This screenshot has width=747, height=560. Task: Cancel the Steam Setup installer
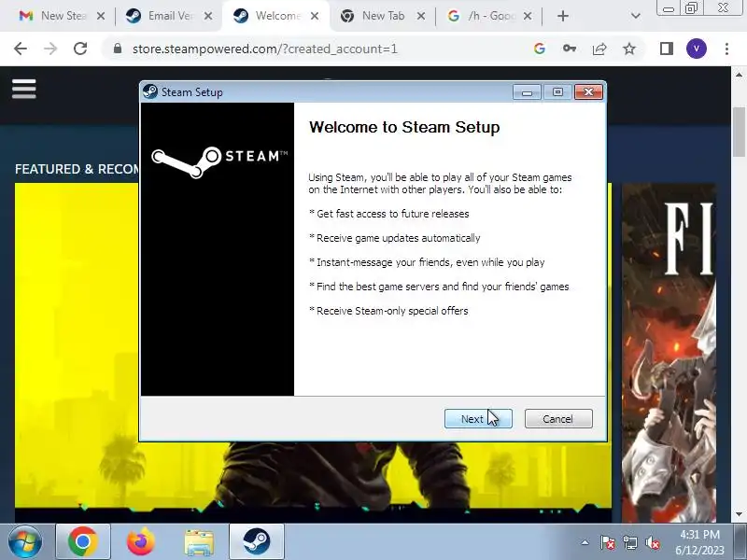pos(558,418)
